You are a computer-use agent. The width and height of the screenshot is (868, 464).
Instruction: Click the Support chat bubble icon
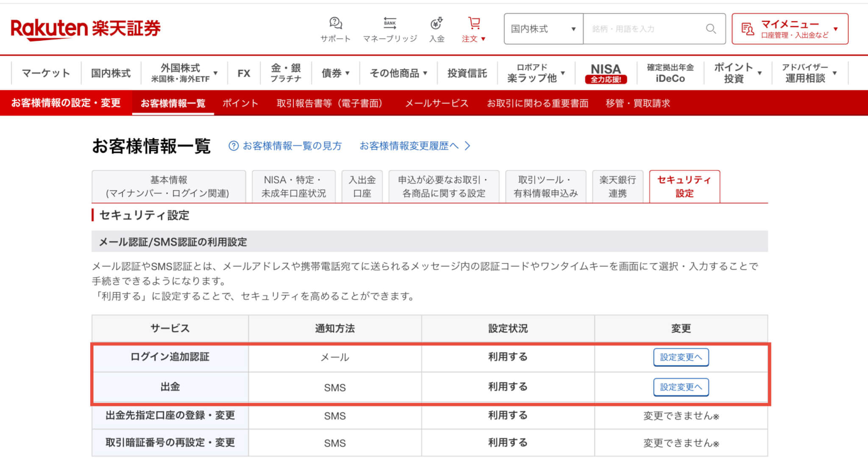[335, 23]
